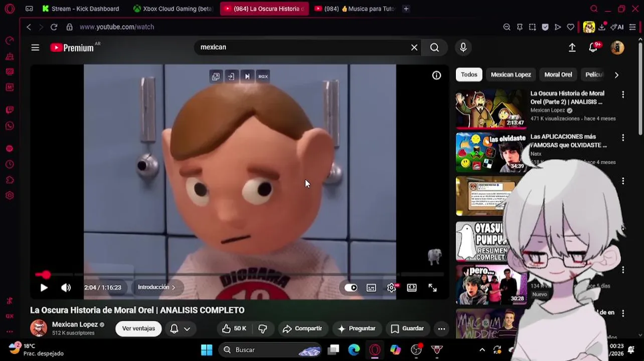This screenshot has width=644, height=361.
Task: Open Microsoft Edge from taskbar
Action: 354,349
